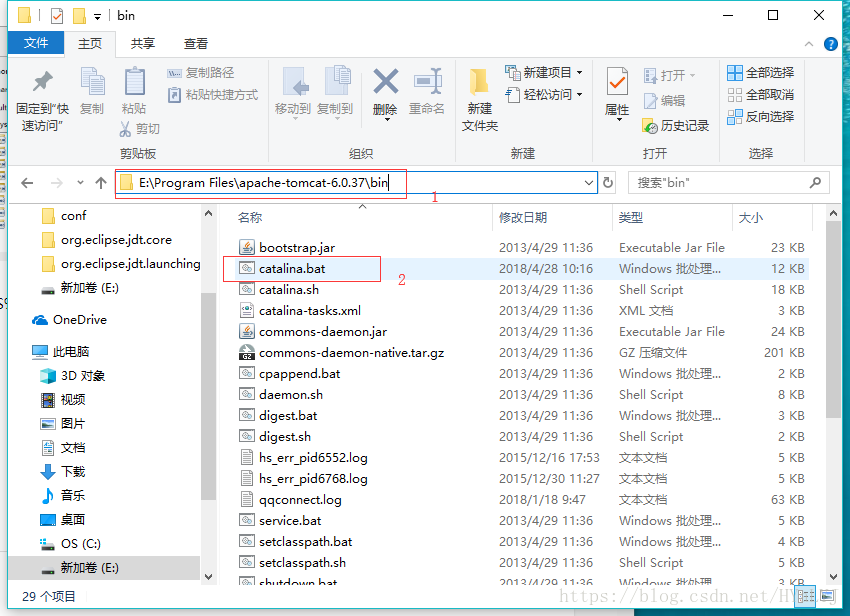Screen dimensions: 850x616
Task: Click the address bar path field
Action: [x=356, y=183]
